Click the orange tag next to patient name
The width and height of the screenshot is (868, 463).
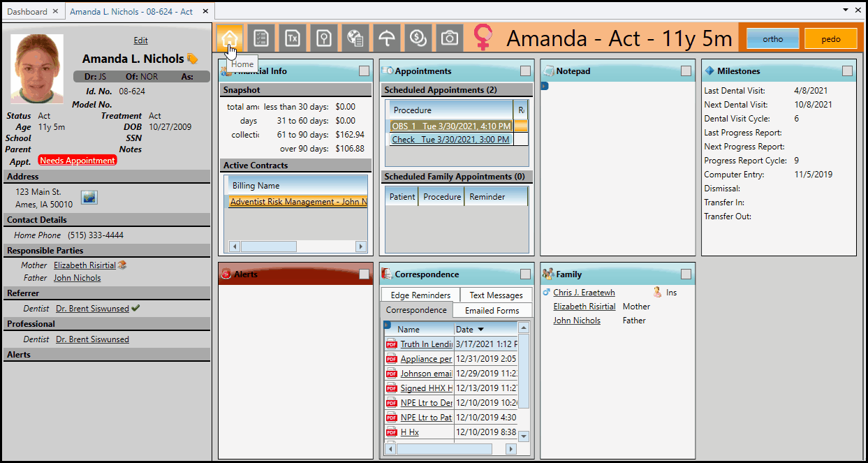tap(192, 59)
